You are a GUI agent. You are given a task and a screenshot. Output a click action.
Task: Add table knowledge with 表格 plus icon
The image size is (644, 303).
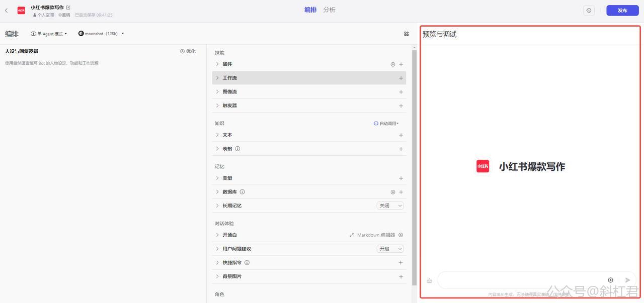(401, 149)
